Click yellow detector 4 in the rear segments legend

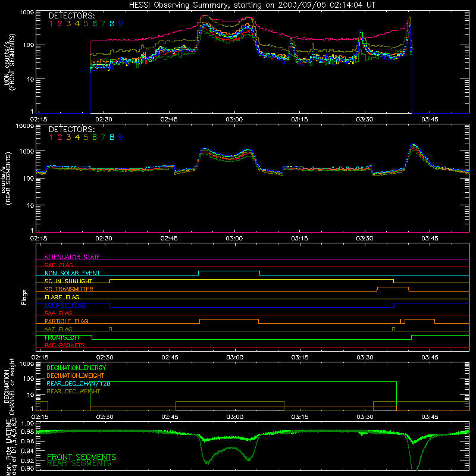pos(77,137)
